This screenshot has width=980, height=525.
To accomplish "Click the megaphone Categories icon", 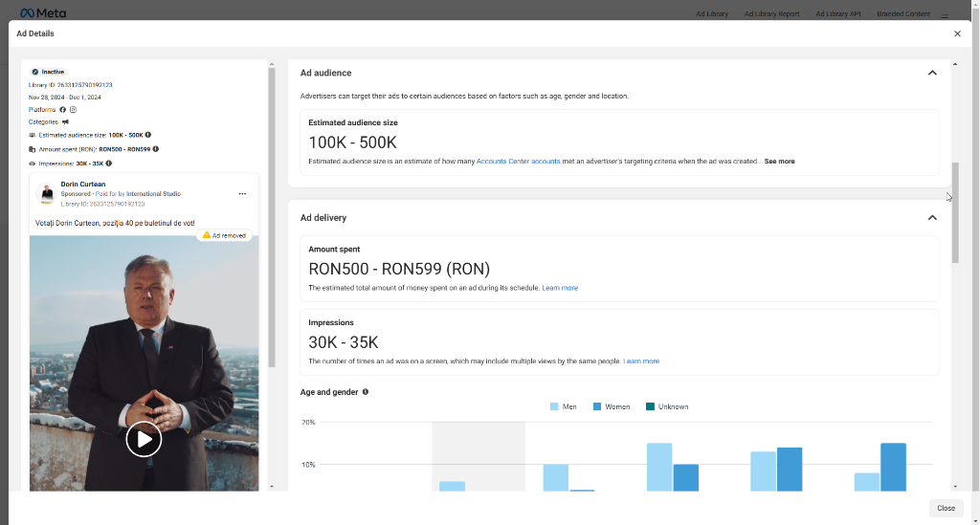I will (65, 122).
